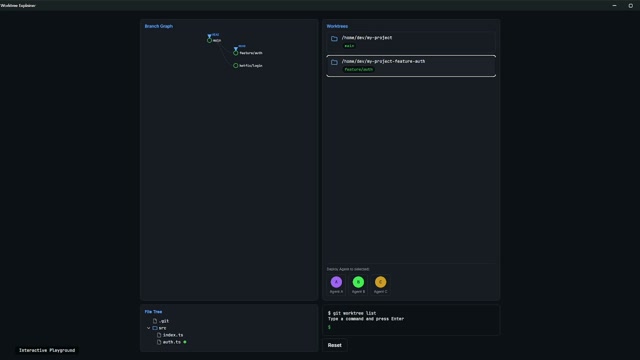Open index.ts in the file tree

point(173,335)
